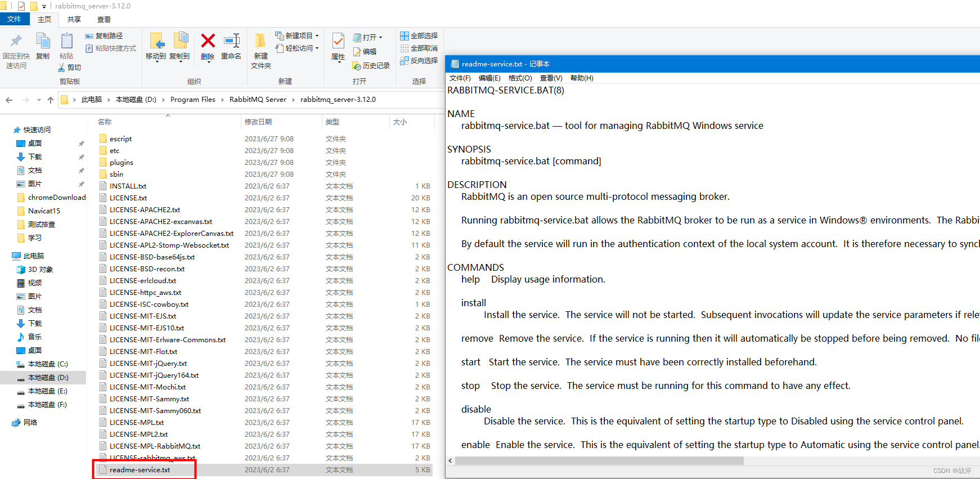Image resolution: width=980 pixels, height=479 pixels.
Task: Select 本地磁盘 (C:) in sidebar
Action: tap(42, 364)
